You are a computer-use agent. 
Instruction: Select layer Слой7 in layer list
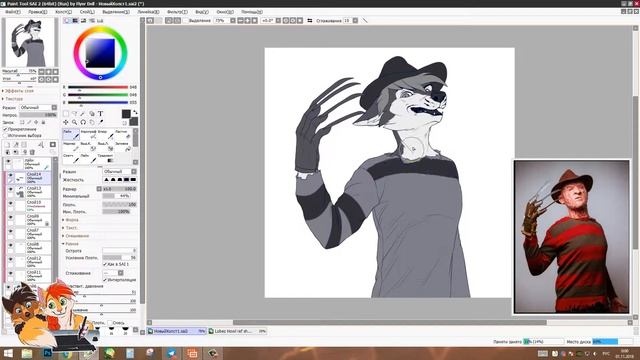pos(34,234)
